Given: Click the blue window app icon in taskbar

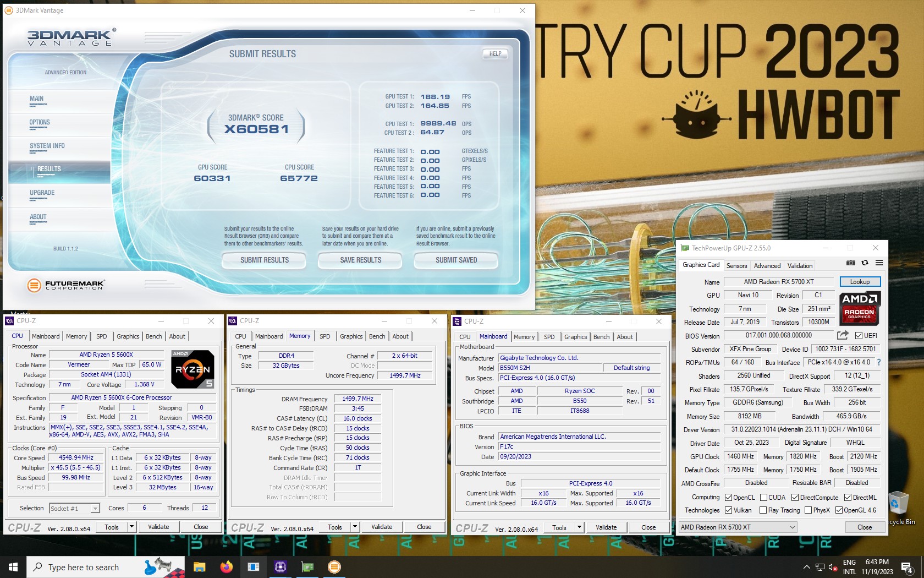Looking at the screenshot, I should click(253, 566).
